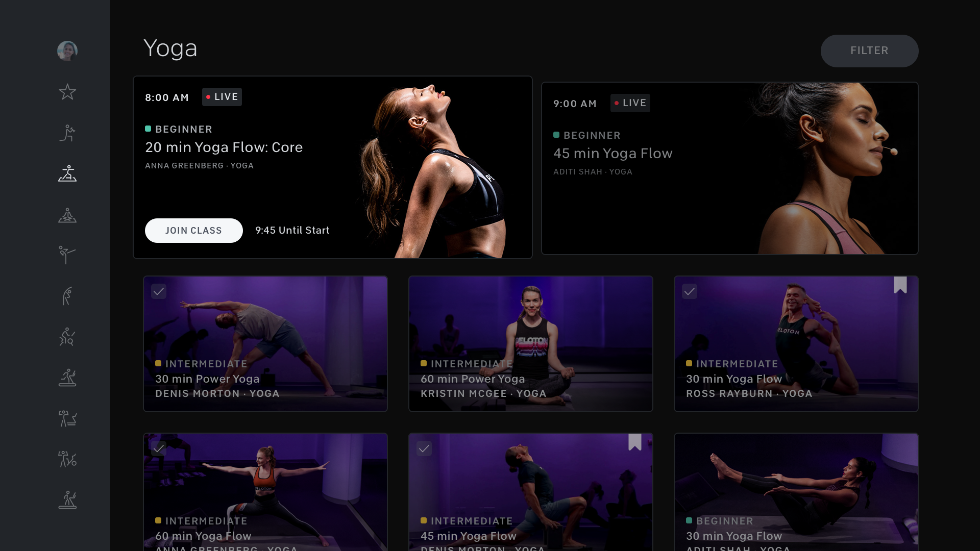Image resolution: width=980 pixels, height=551 pixels.
Task: Click the LIVE badge on the 8:00 AM class
Action: 222,97
